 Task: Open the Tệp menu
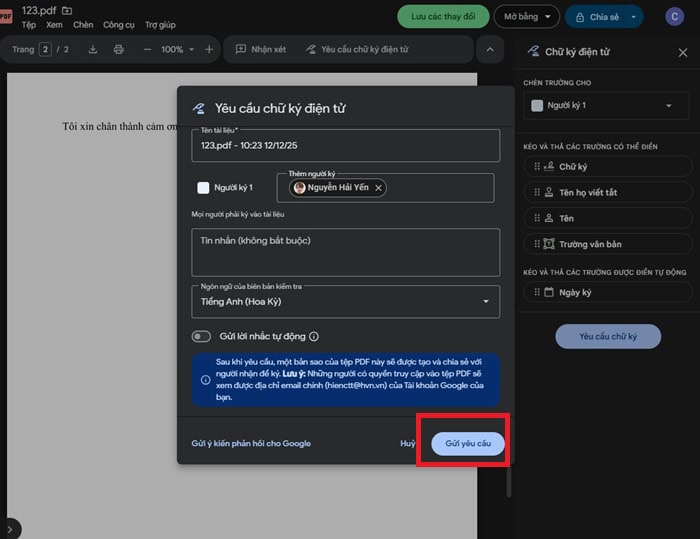pos(29,24)
